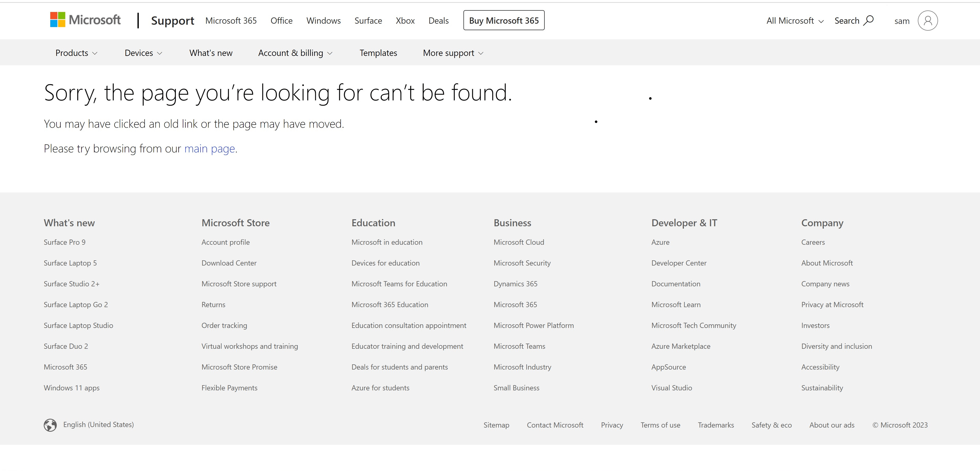980x471 pixels.
Task: Click the Support site title
Action: [x=172, y=21]
